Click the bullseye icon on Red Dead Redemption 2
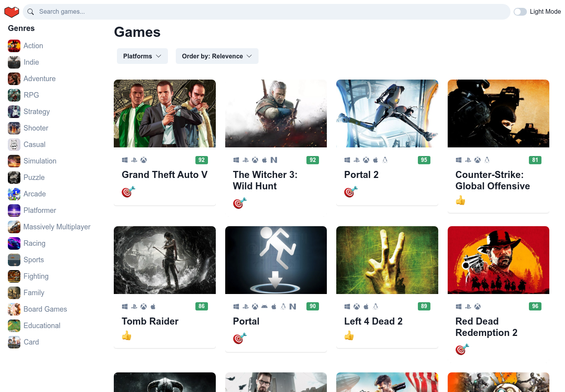 pyautogui.click(x=462, y=349)
